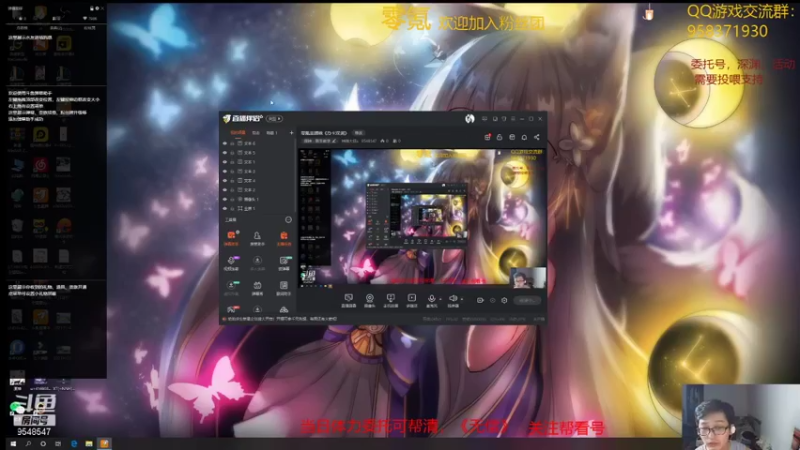This screenshot has width=800, height=450.
Task: Add a fullscreen capture source
Action: click(390, 300)
